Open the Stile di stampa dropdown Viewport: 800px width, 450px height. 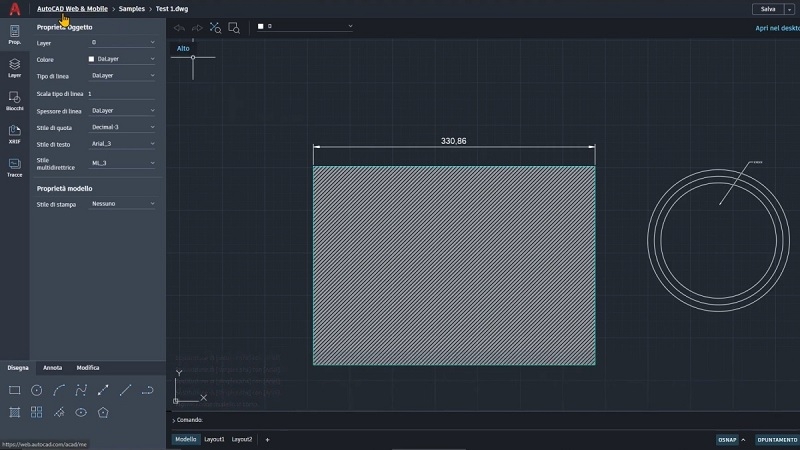click(122, 204)
